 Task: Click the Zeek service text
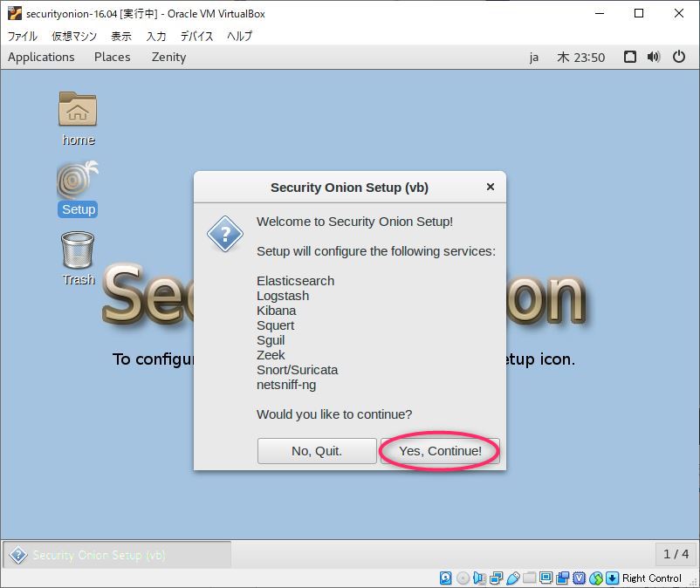[271, 355]
